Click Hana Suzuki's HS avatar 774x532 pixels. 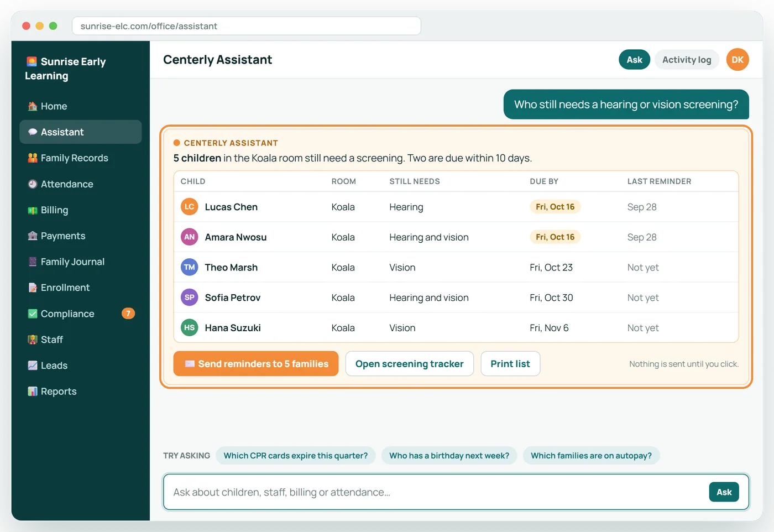[190, 328]
